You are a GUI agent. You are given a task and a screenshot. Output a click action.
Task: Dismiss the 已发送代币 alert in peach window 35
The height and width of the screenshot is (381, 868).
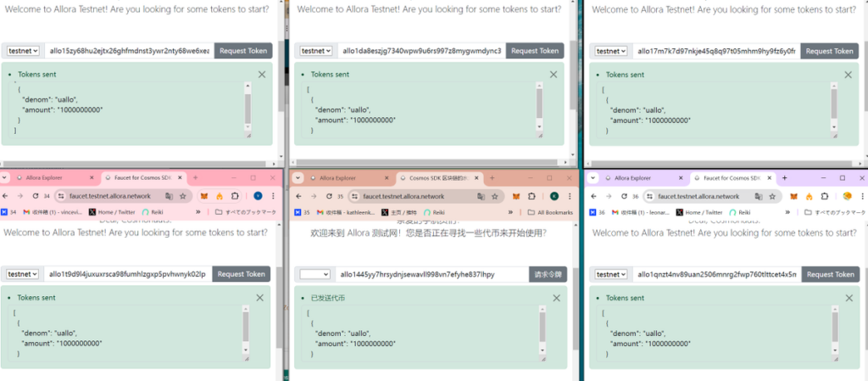click(556, 298)
